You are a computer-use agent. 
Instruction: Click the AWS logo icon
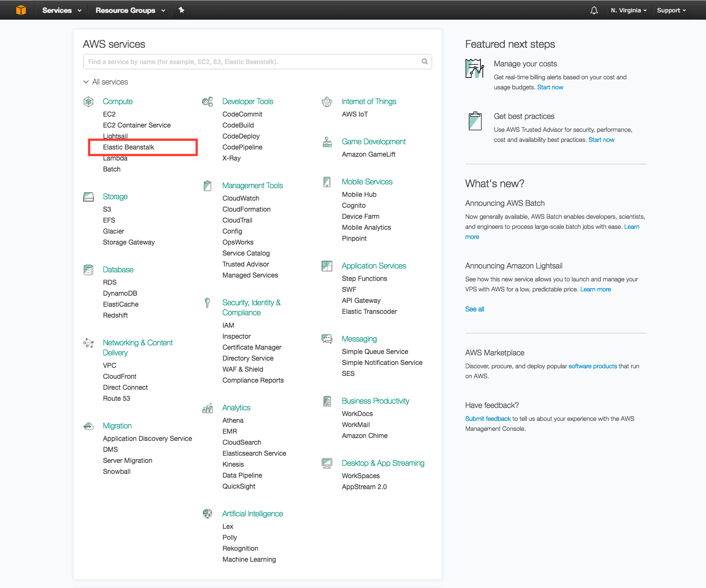click(20, 10)
